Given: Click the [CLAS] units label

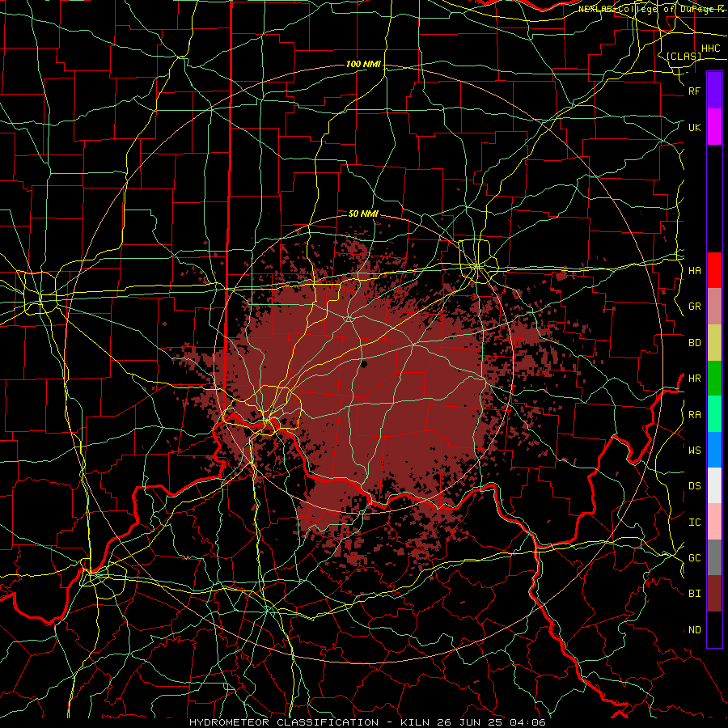Looking at the screenshot, I should 684,57.
